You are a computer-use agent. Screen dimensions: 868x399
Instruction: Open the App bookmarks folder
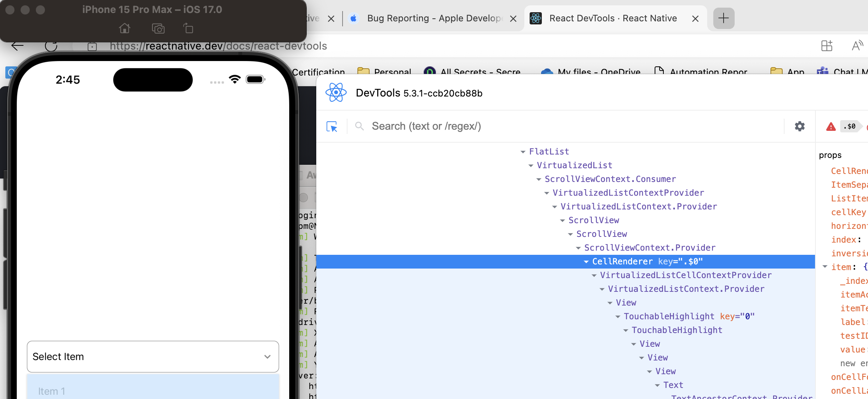point(787,71)
